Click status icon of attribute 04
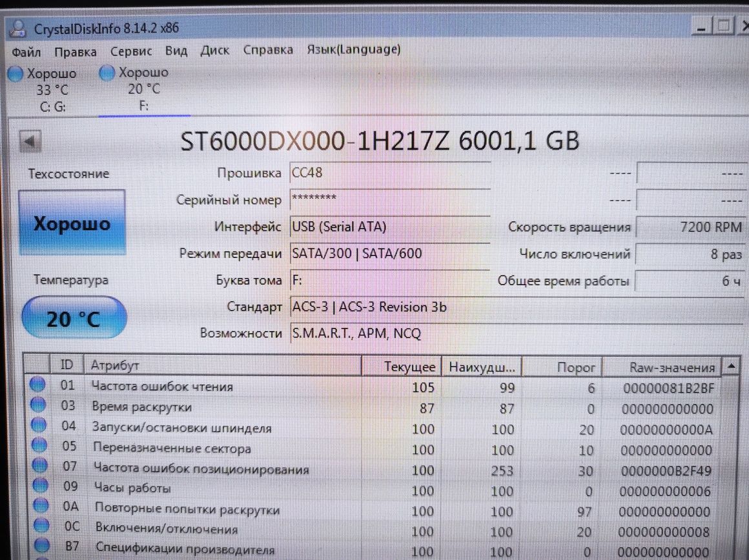This screenshot has height=560, width=749. tap(39, 425)
